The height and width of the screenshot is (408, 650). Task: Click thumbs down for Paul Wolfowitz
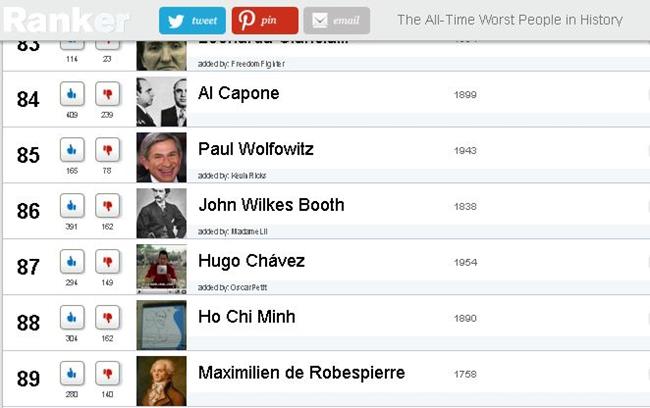[x=108, y=150]
